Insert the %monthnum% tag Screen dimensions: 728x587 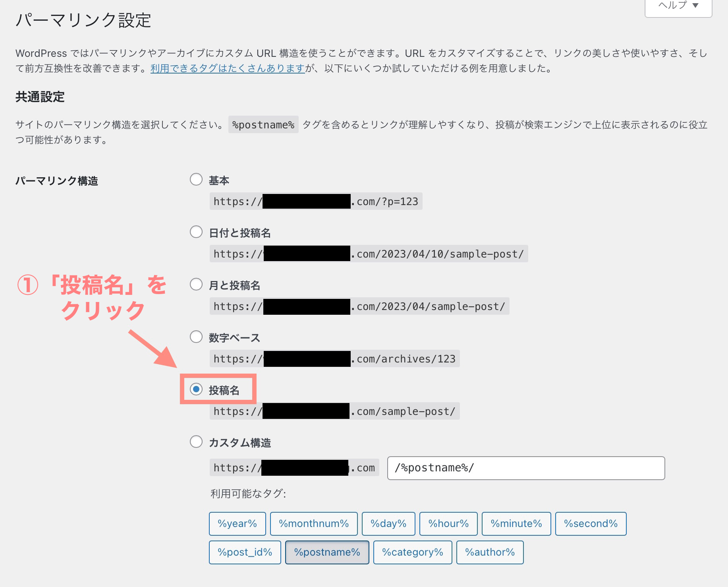(x=314, y=524)
